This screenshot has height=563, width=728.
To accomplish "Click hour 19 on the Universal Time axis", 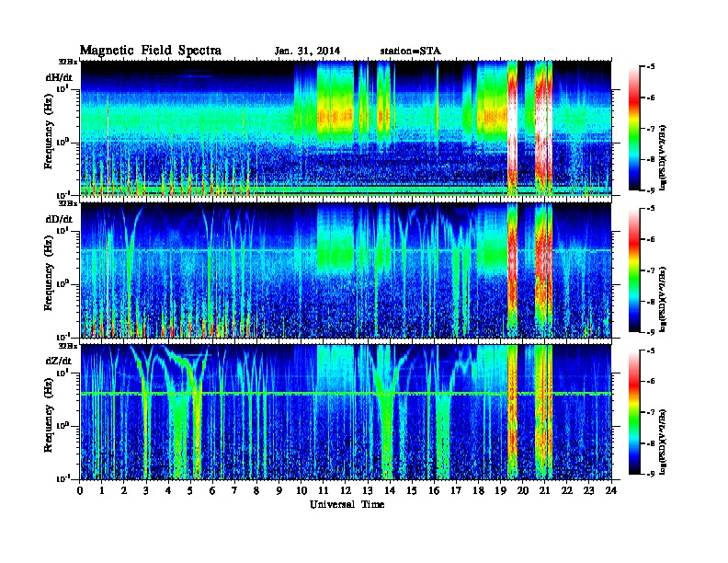I will click(500, 490).
